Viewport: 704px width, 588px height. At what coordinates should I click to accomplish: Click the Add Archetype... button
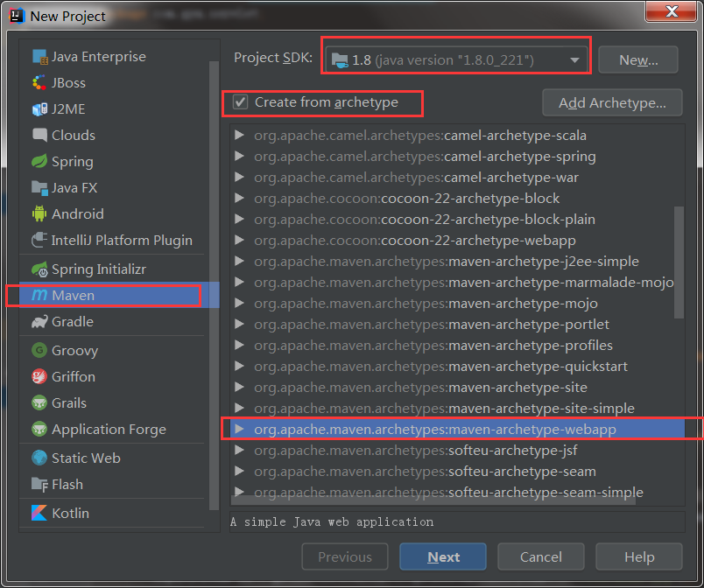coord(612,102)
